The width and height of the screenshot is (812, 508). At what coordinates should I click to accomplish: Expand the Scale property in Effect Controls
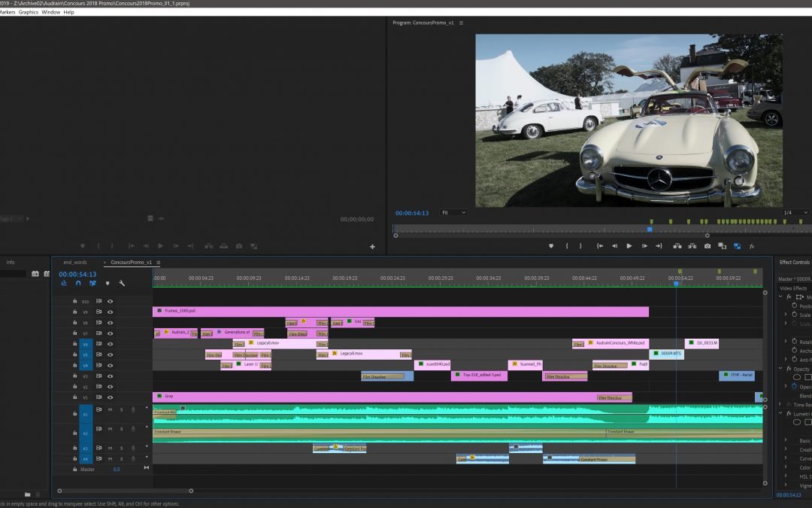[x=786, y=315]
